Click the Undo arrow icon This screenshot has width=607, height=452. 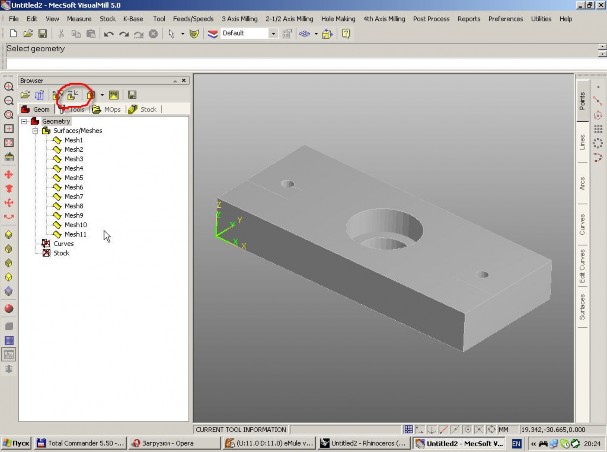click(109, 34)
